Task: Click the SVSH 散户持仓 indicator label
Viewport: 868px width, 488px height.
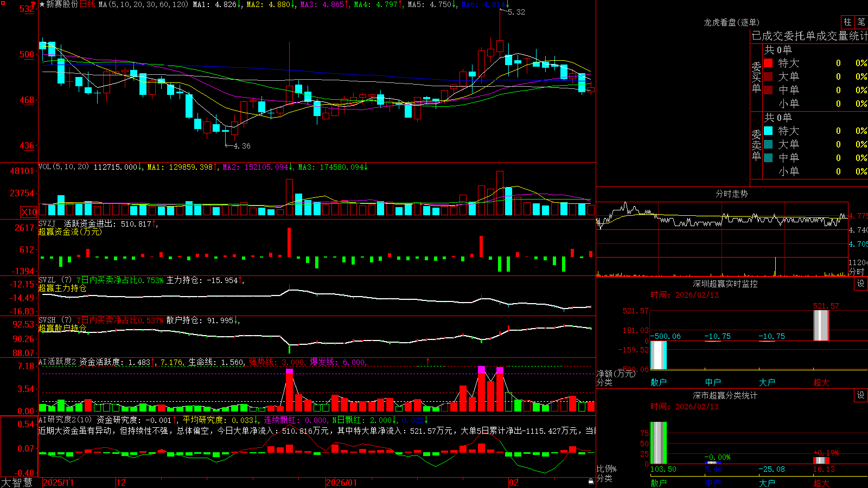Action: coord(47,320)
